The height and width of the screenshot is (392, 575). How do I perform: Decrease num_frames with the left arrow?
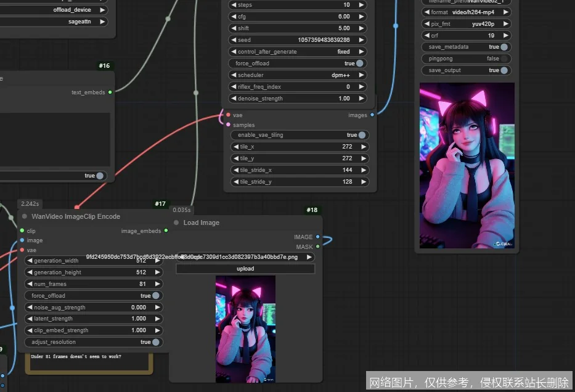pyautogui.click(x=30, y=284)
